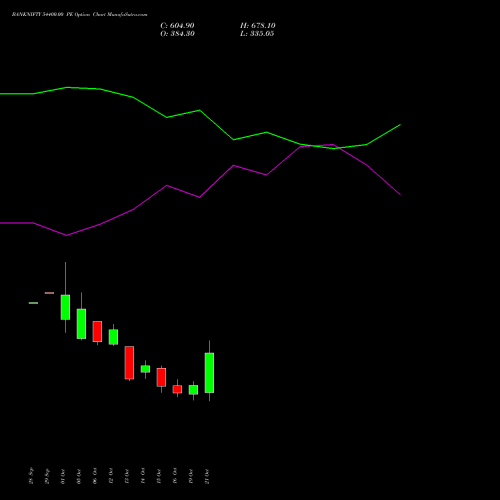Click the tall green candle on 21 Oct
The height and width of the screenshot is (500, 500).
pos(209,373)
